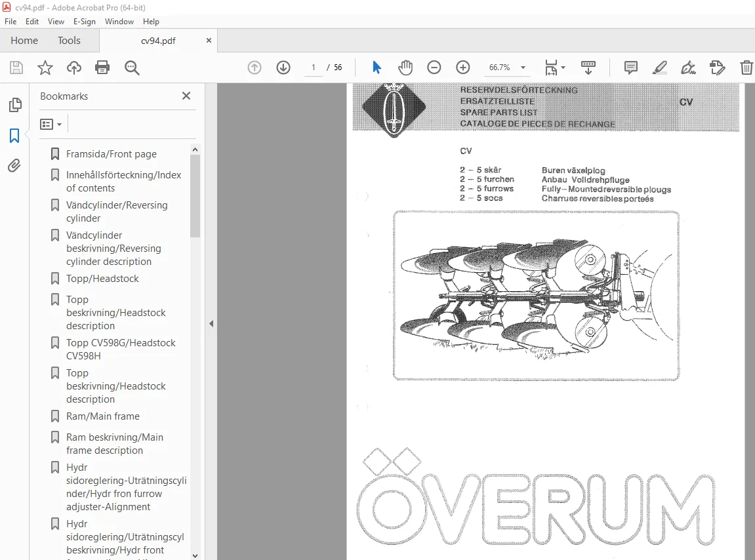The height and width of the screenshot is (560, 755).
Task: Print the document with printer icon
Action: coord(102,68)
